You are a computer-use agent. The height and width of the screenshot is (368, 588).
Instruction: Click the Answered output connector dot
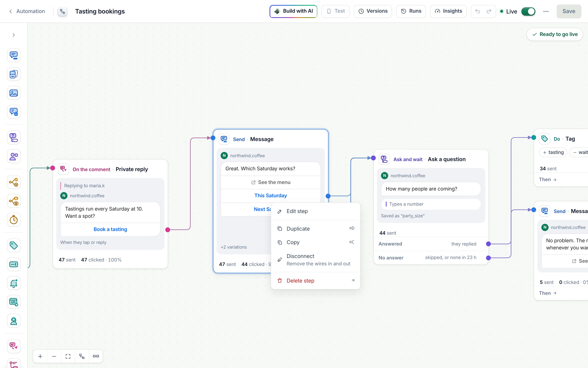(488, 244)
